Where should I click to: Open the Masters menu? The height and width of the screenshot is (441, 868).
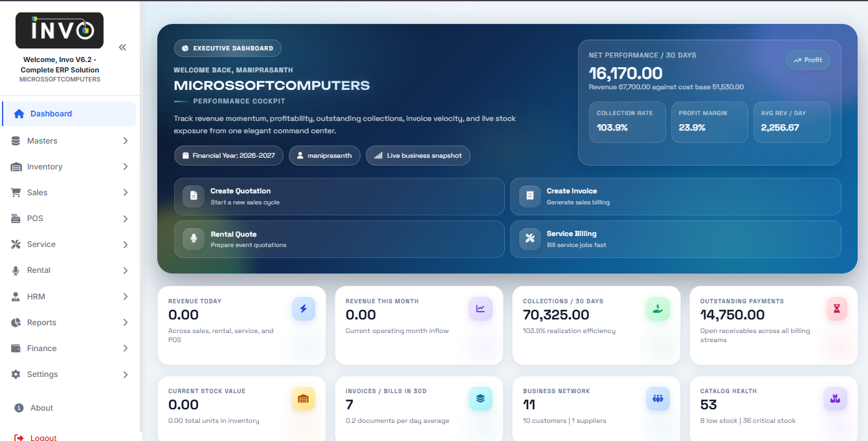pyautogui.click(x=69, y=141)
